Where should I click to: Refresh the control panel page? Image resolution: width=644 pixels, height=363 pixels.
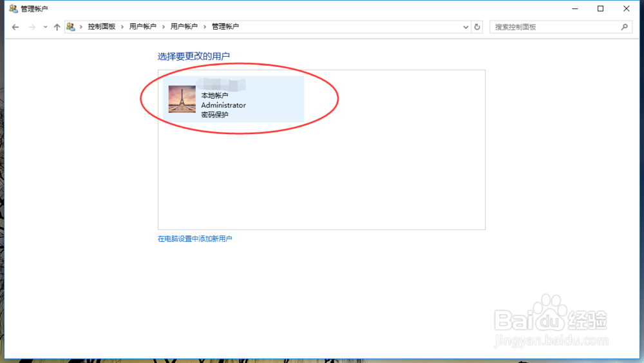click(x=477, y=27)
